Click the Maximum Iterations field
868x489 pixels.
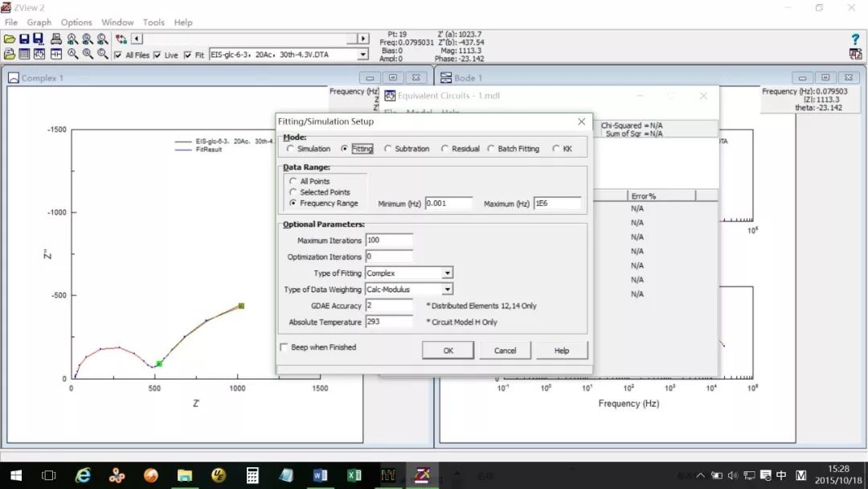tap(389, 240)
